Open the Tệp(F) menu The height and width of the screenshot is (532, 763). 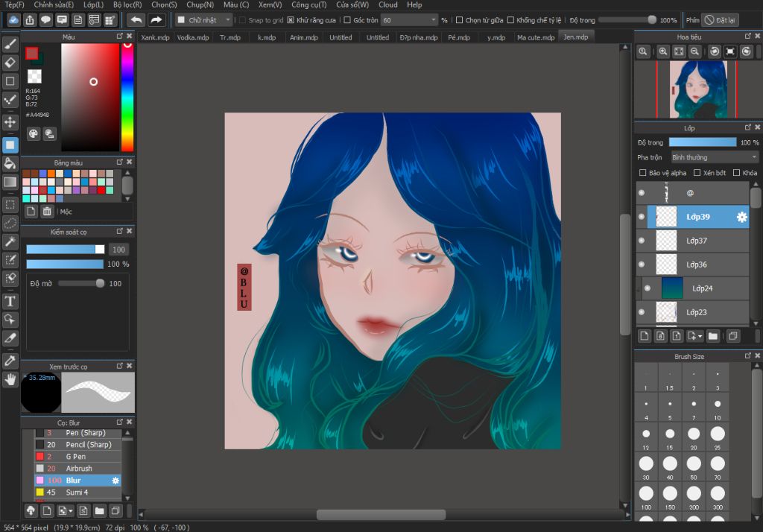[15, 4]
